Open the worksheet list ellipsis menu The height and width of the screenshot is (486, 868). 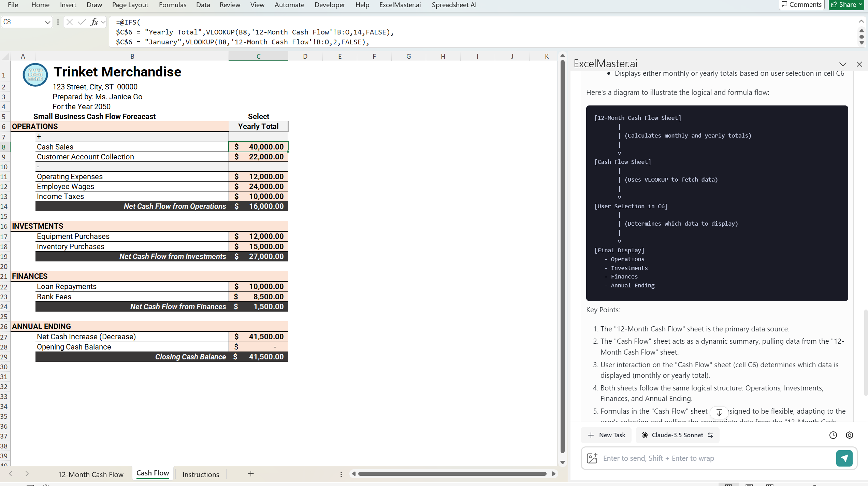(341, 474)
